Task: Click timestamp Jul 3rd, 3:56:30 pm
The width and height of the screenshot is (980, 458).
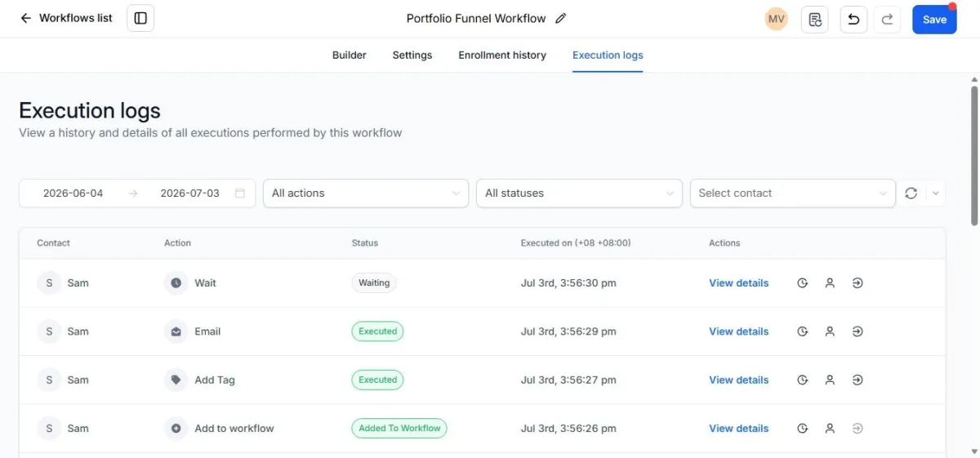Action: [x=568, y=283]
